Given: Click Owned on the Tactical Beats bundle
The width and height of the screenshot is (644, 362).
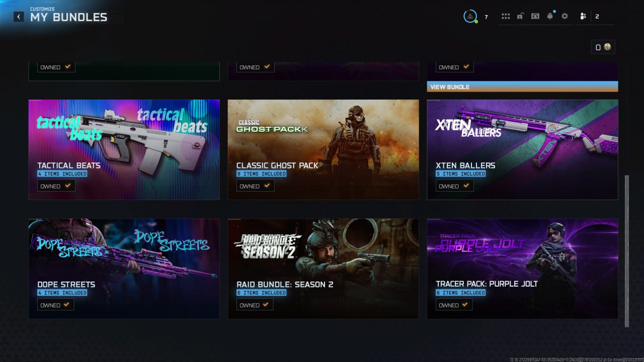Looking at the screenshot, I should click(x=56, y=186).
